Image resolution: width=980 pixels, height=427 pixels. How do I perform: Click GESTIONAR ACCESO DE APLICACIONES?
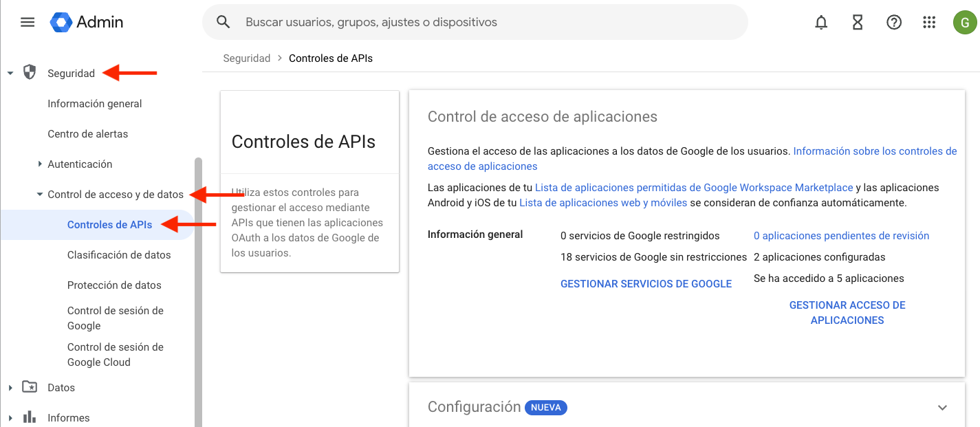(x=847, y=313)
